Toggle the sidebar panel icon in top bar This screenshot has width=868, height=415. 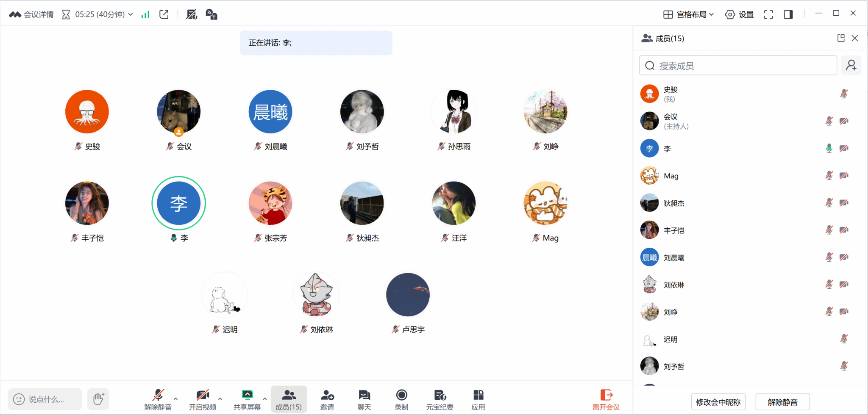[788, 14]
